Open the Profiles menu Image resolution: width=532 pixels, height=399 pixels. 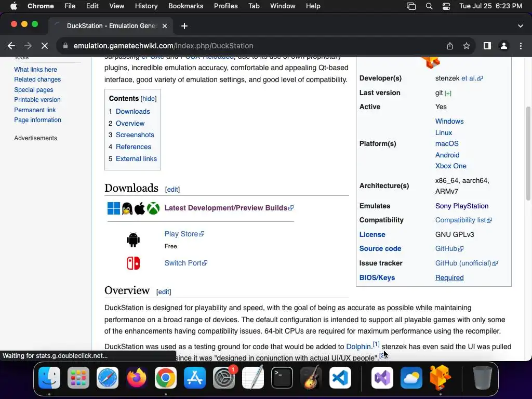pos(225,6)
